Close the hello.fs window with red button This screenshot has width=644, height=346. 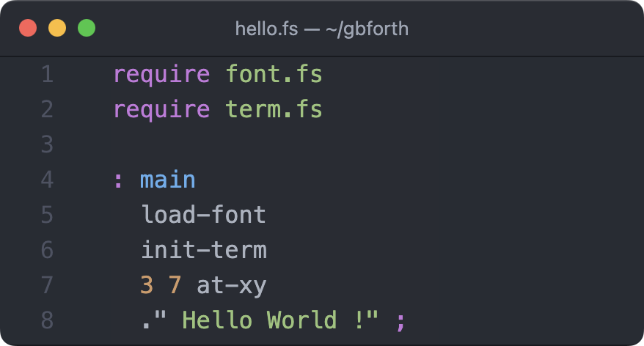pyautogui.click(x=28, y=29)
